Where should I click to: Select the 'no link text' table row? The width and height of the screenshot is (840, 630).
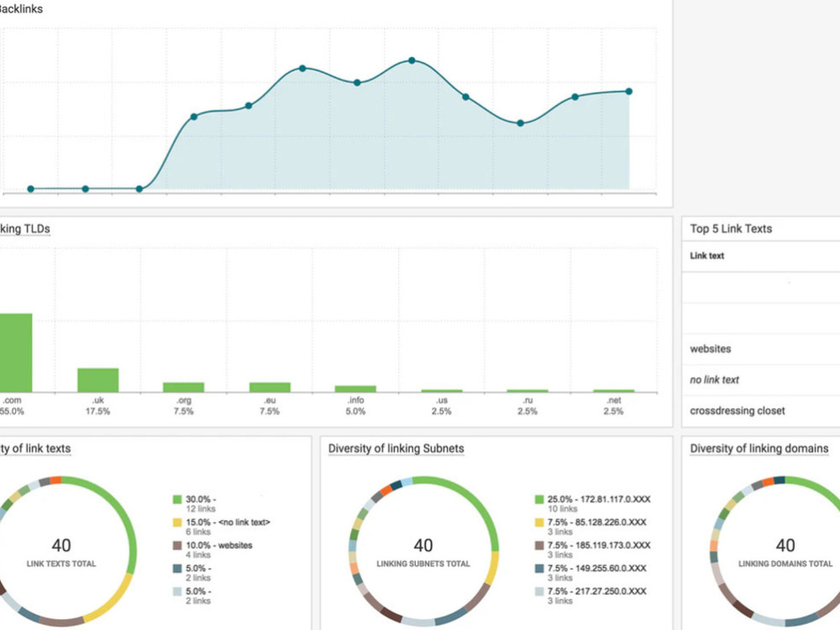(761, 380)
